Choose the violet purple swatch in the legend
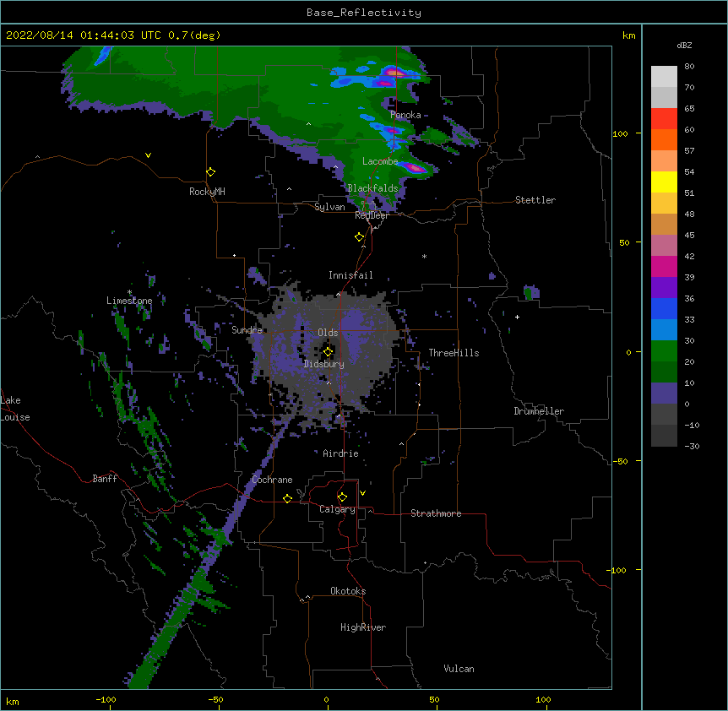The height and width of the screenshot is (711, 728). 664,288
